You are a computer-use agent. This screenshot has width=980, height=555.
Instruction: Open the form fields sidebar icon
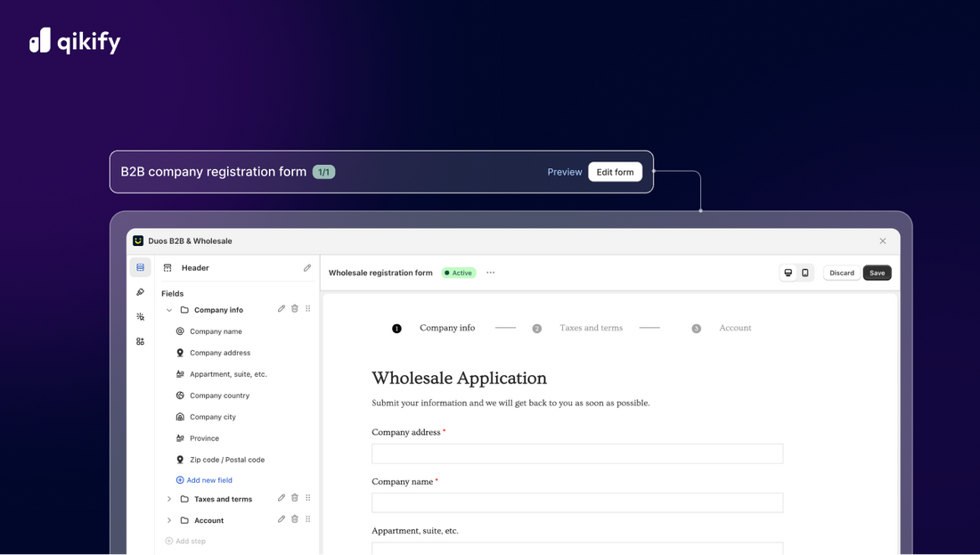tap(140, 267)
